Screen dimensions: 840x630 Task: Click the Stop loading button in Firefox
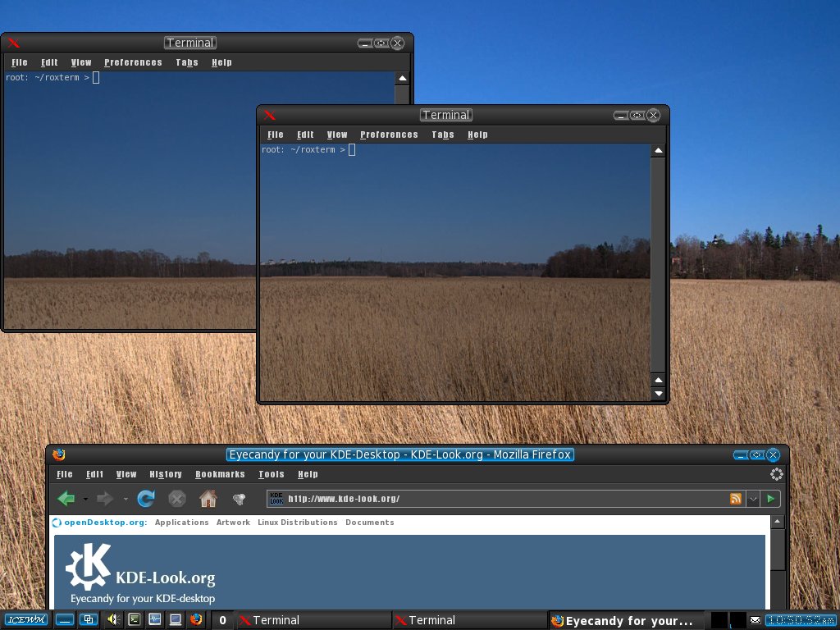[177, 499]
